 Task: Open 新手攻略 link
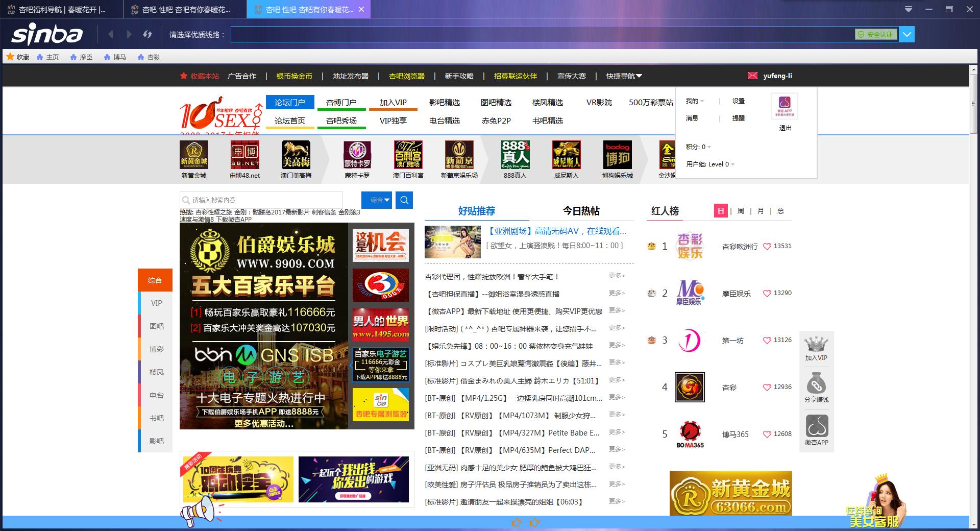[459, 76]
